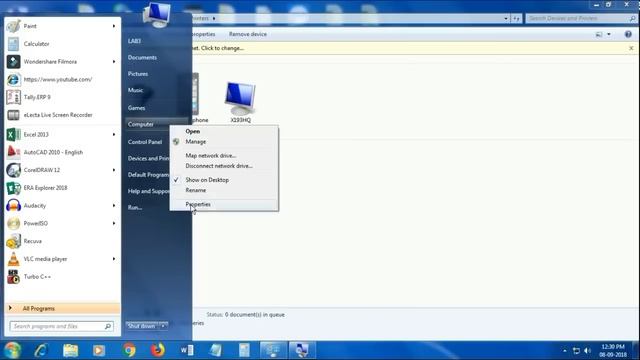
Task: Launch CorelDRAW 12
Action: [62, 170]
